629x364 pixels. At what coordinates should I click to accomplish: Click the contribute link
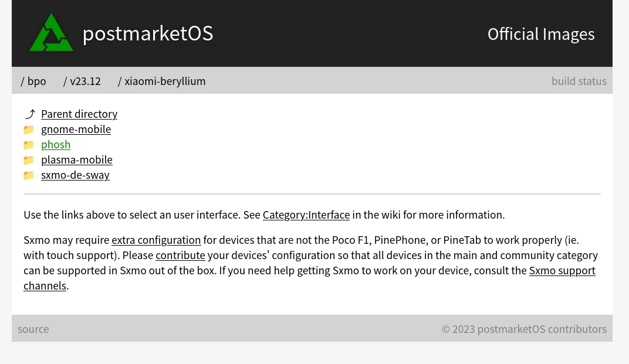180,256
